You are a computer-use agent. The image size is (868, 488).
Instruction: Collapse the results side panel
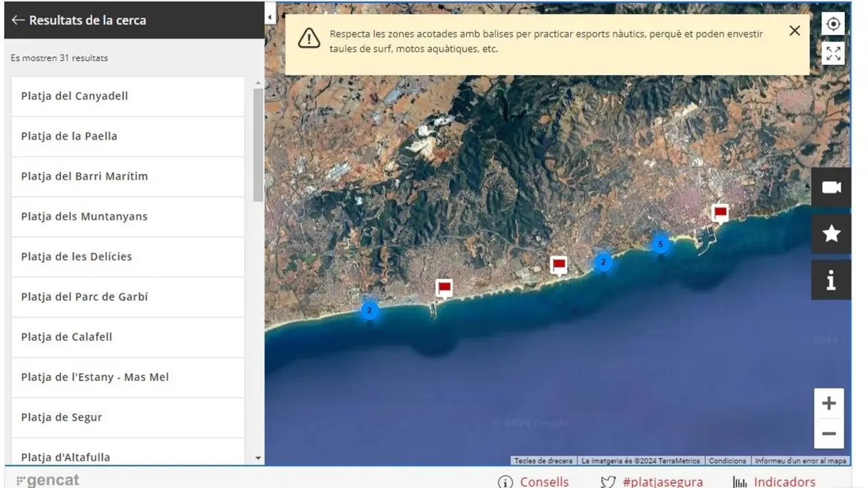tap(271, 16)
